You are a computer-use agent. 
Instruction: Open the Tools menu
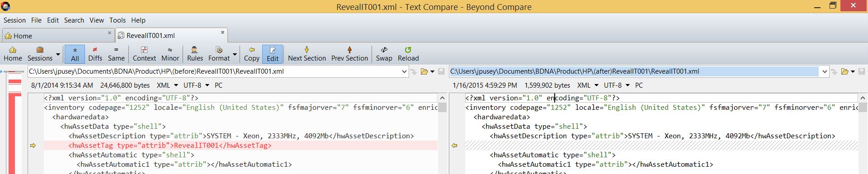[x=118, y=20]
